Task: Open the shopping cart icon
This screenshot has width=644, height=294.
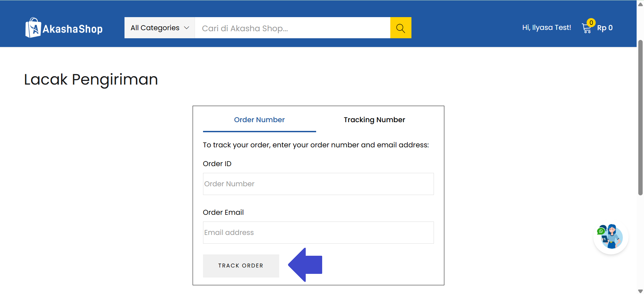Action: 586,29
